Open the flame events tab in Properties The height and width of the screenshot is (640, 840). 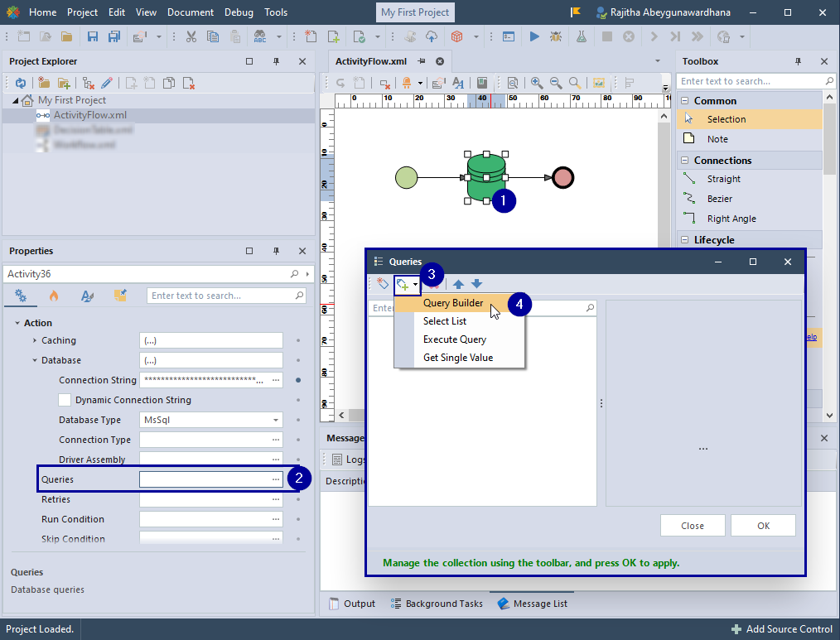[x=54, y=296]
